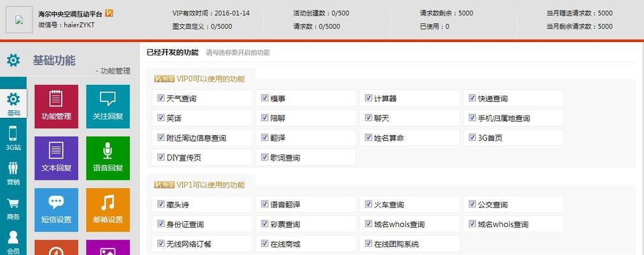
Task: Toggle the 身份证查询 checkbox
Action: point(160,224)
